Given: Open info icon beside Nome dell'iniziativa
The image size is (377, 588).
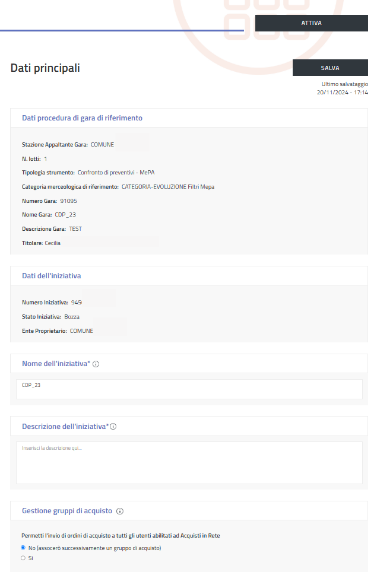Looking at the screenshot, I should (96, 364).
